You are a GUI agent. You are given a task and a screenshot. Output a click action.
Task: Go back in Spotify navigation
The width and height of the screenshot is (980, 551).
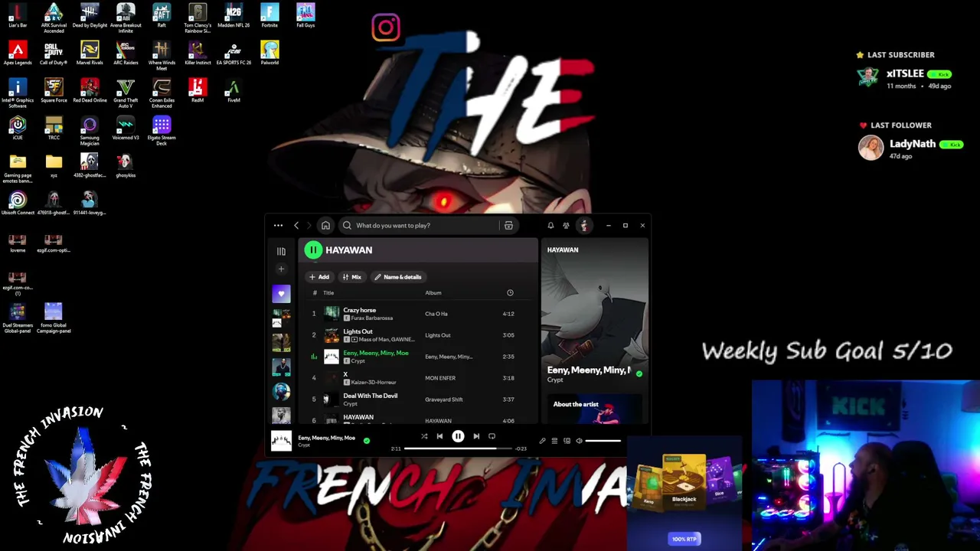pyautogui.click(x=296, y=226)
